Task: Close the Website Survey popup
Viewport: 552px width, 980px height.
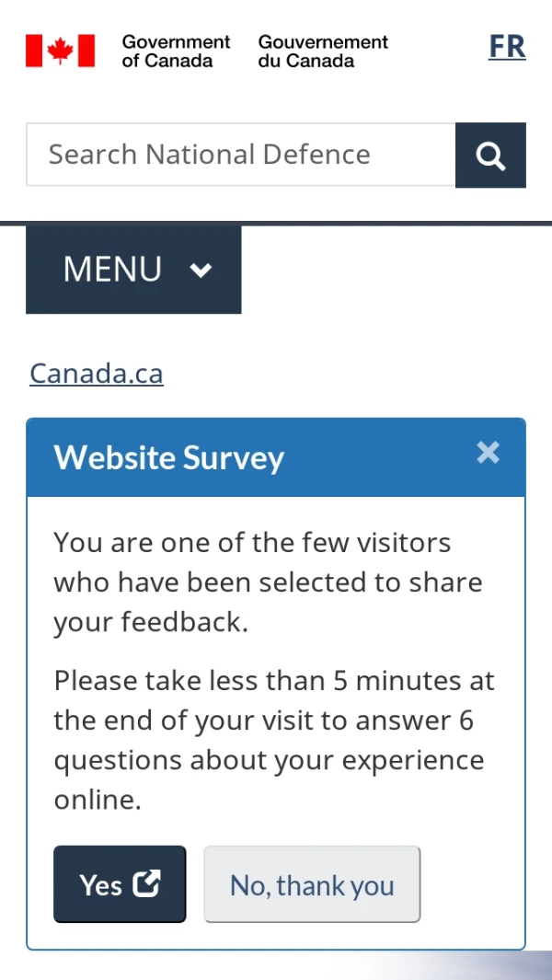Action: point(488,452)
